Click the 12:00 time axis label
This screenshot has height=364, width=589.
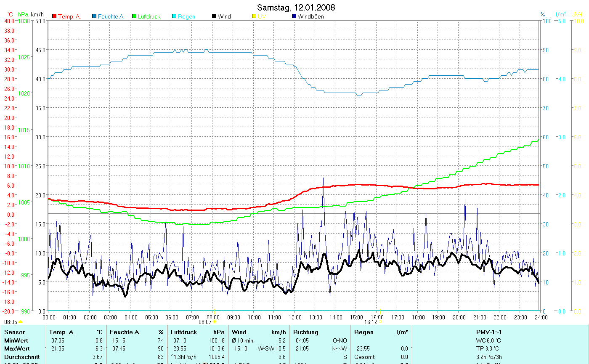click(x=295, y=317)
